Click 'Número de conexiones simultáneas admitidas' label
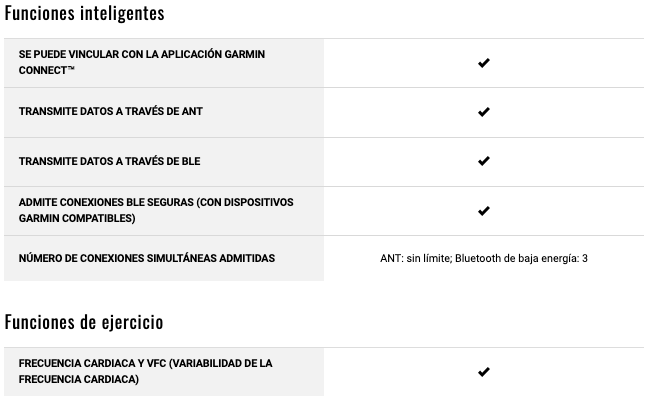Image resolution: width=652 pixels, height=401 pixels. tap(147, 258)
